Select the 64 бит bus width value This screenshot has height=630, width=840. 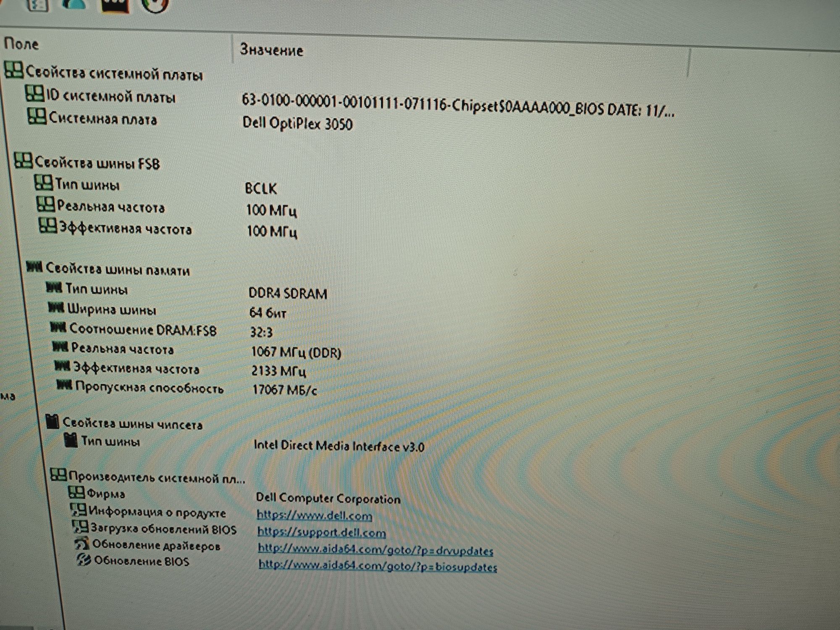[x=268, y=312]
